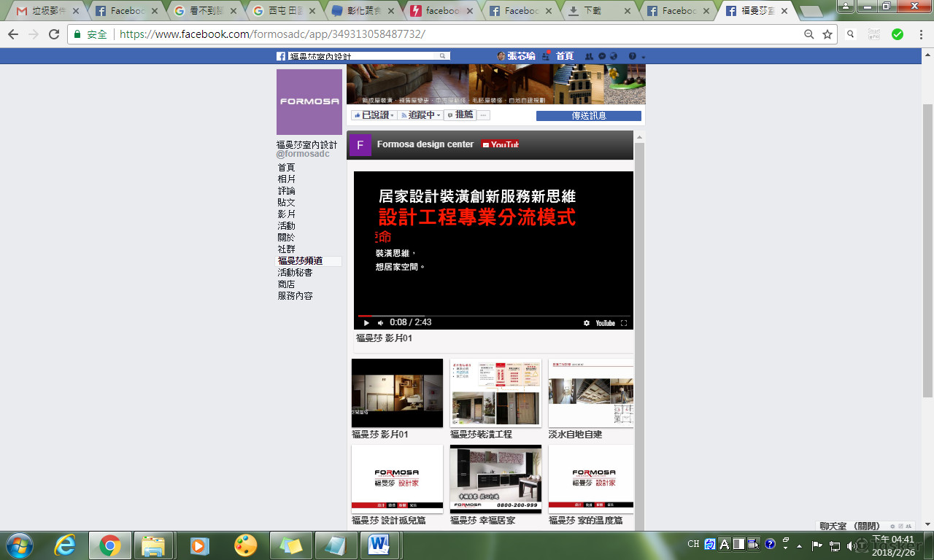Screen dimensions: 934x560
Task: Open video settings gear icon
Action: pos(587,323)
